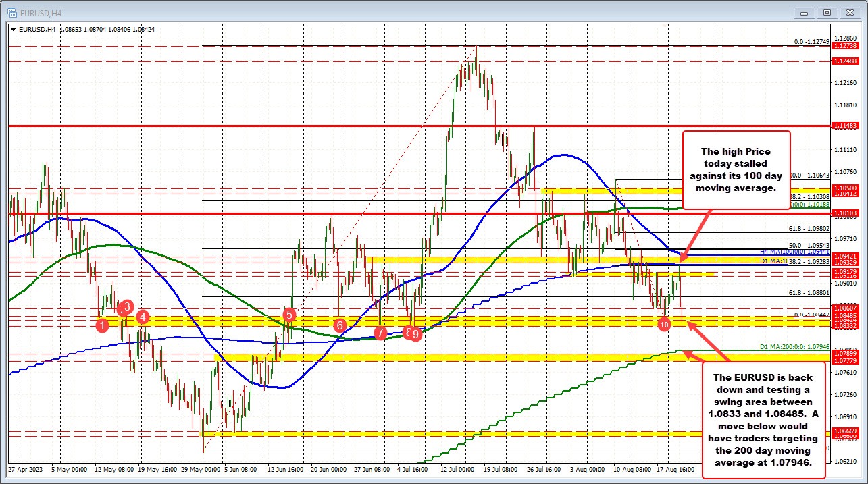Click the 1.12738 price label on axis

point(845,45)
